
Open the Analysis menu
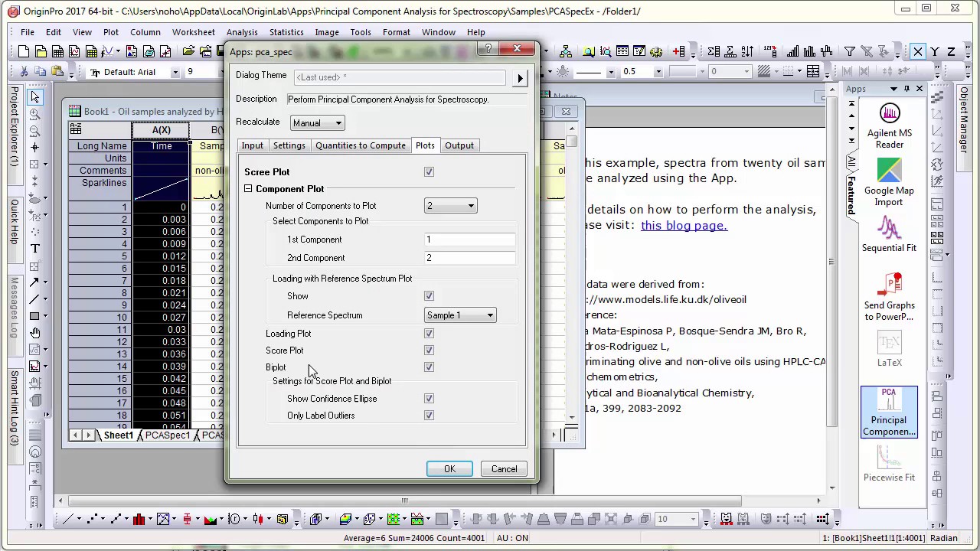coord(242,32)
